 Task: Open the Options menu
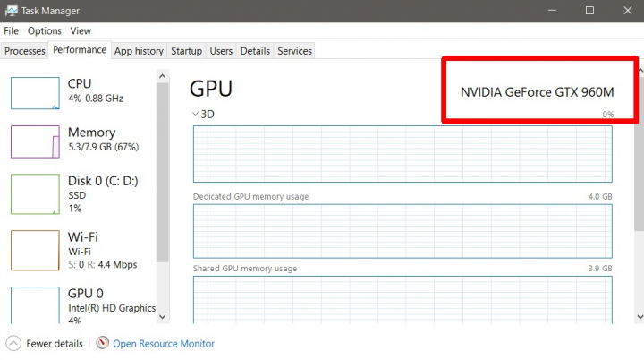(x=45, y=30)
